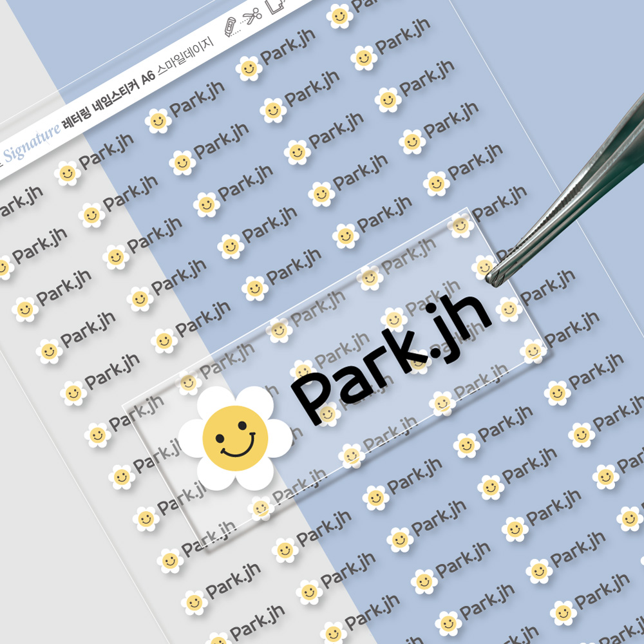Click the tip of the metal tweezers

pyautogui.click(x=495, y=278)
